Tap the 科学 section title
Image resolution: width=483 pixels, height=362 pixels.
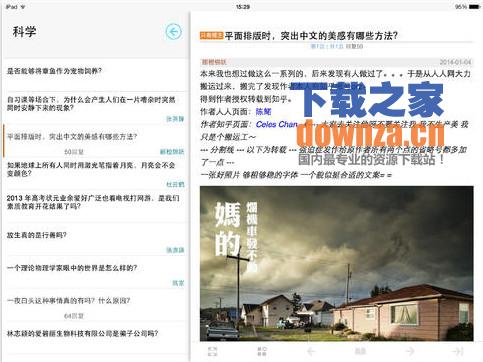point(24,32)
